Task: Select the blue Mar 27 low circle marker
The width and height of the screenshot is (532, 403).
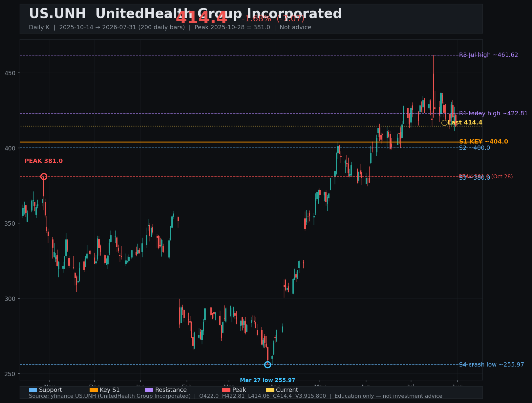Action: pos(267,365)
